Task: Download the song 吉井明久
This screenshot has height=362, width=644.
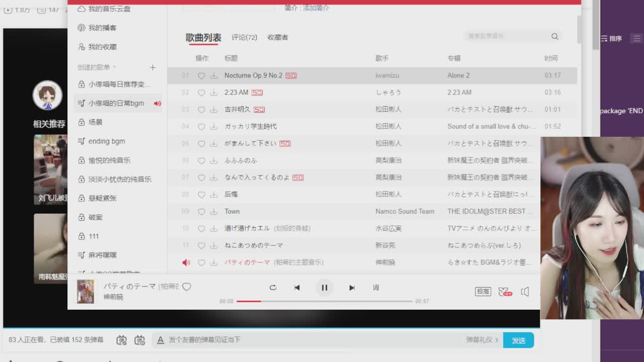Action: 214,110
